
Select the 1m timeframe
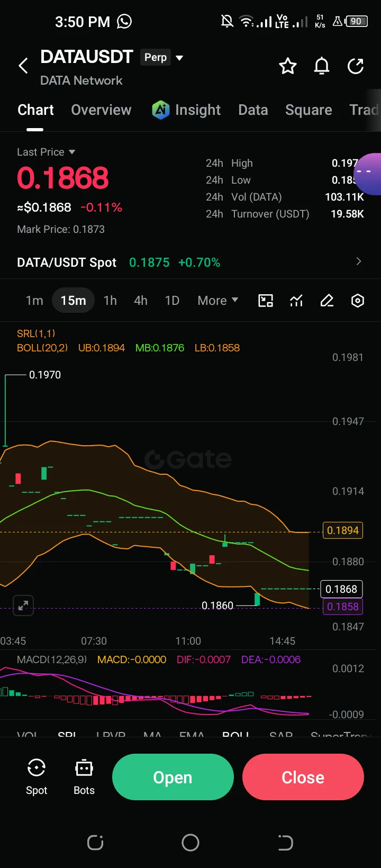34,301
